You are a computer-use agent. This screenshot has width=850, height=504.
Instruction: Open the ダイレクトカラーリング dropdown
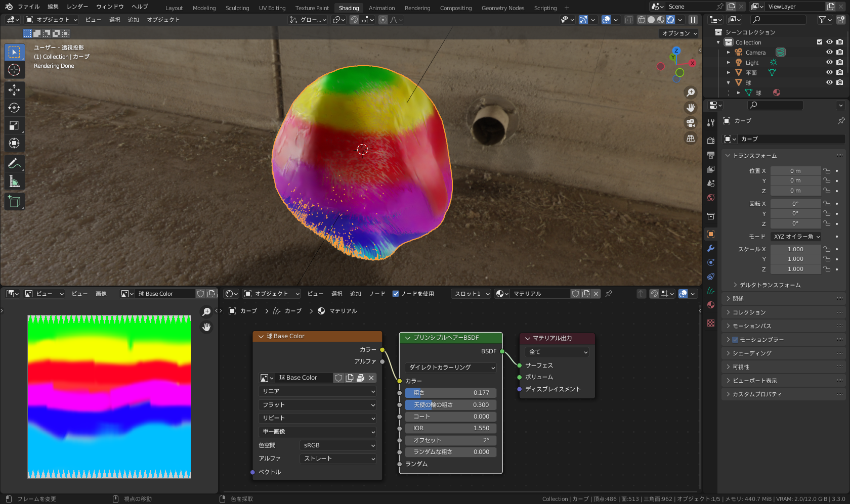click(x=450, y=368)
